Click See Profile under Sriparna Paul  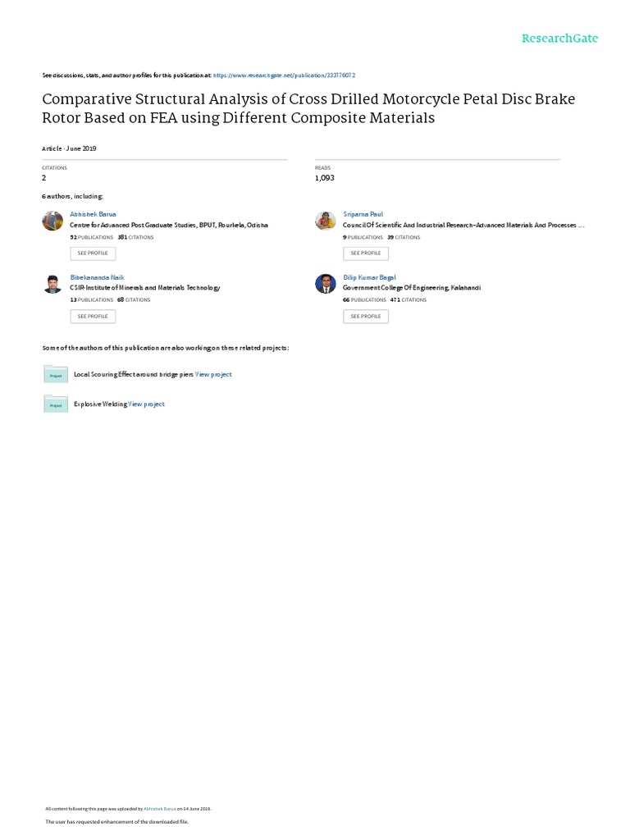pos(366,253)
